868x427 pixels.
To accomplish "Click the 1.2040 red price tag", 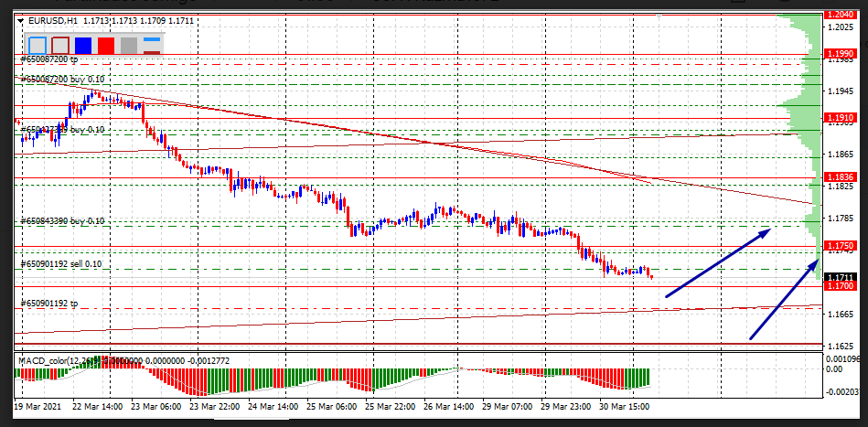I will [840, 15].
